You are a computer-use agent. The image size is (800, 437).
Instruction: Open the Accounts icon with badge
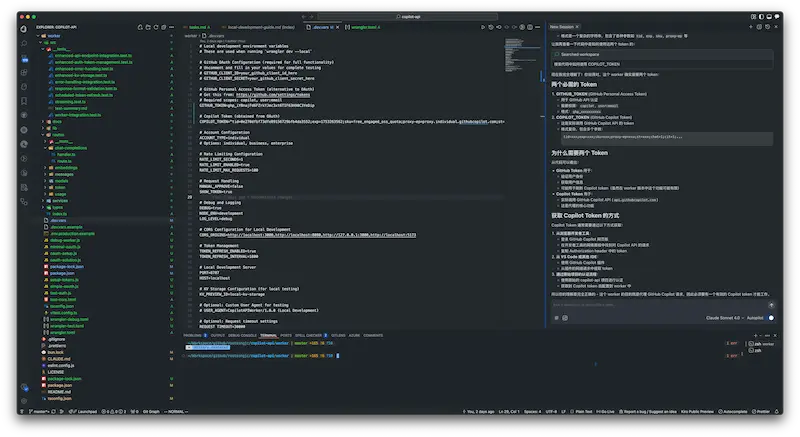[x=24, y=388]
